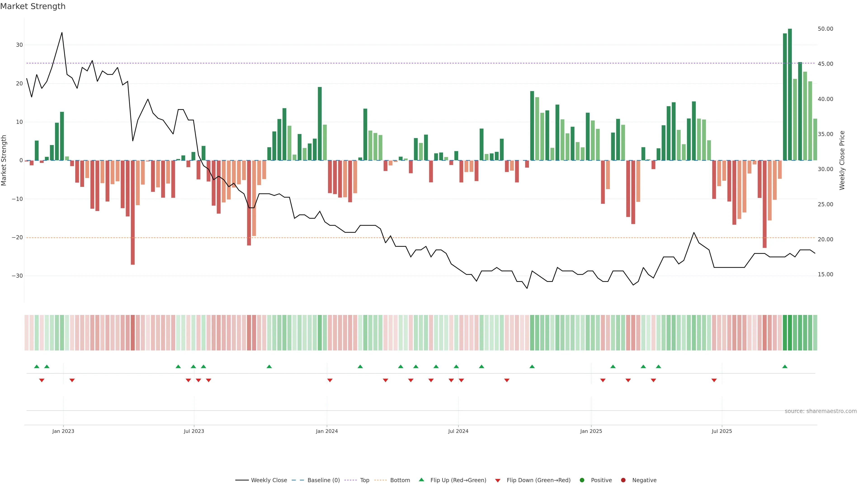Click the green triangle icon in the legend

click(421, 480)
